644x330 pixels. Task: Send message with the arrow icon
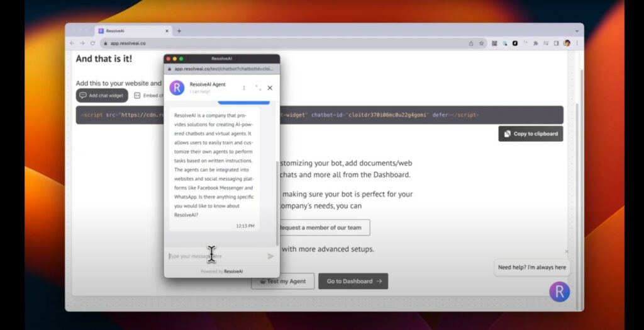pyautogui.click(x=270, y=256)
